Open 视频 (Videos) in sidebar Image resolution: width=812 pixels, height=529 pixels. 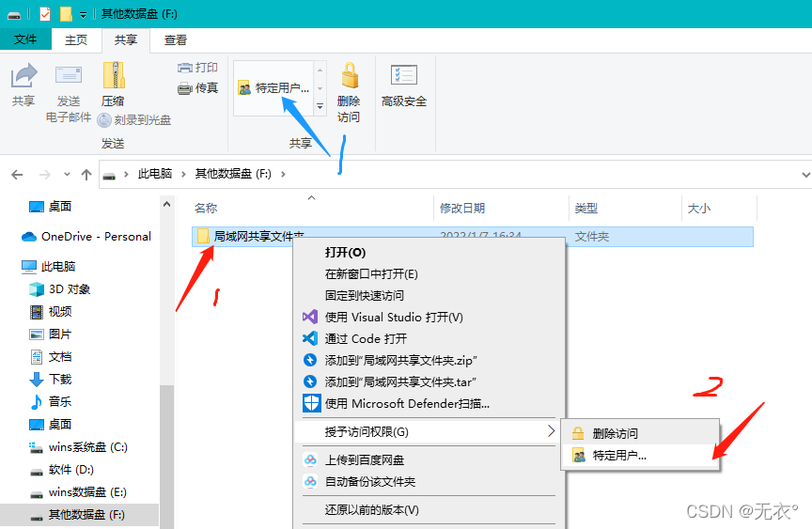(x=50, y=312)
